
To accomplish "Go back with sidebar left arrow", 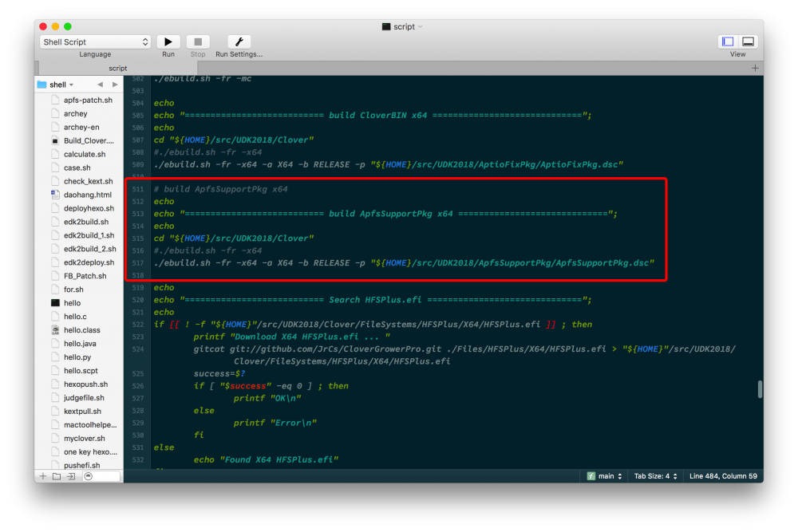I will pos(101,85).
